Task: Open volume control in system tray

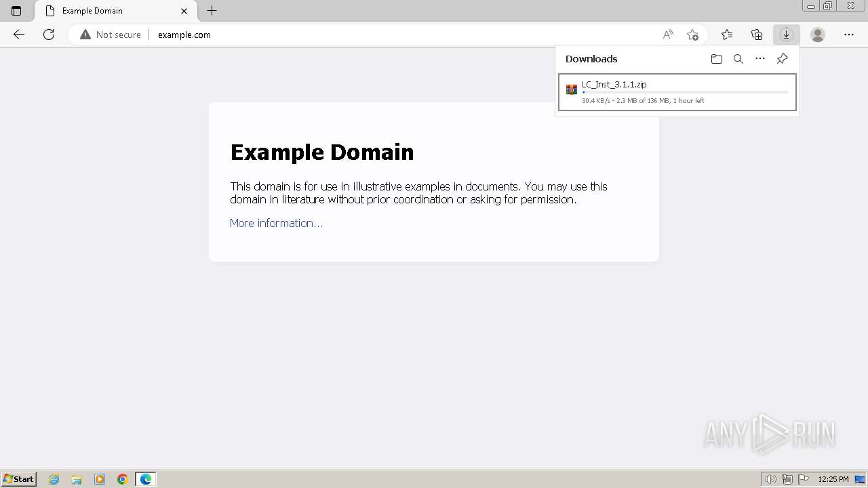Action: coord(770,479)
